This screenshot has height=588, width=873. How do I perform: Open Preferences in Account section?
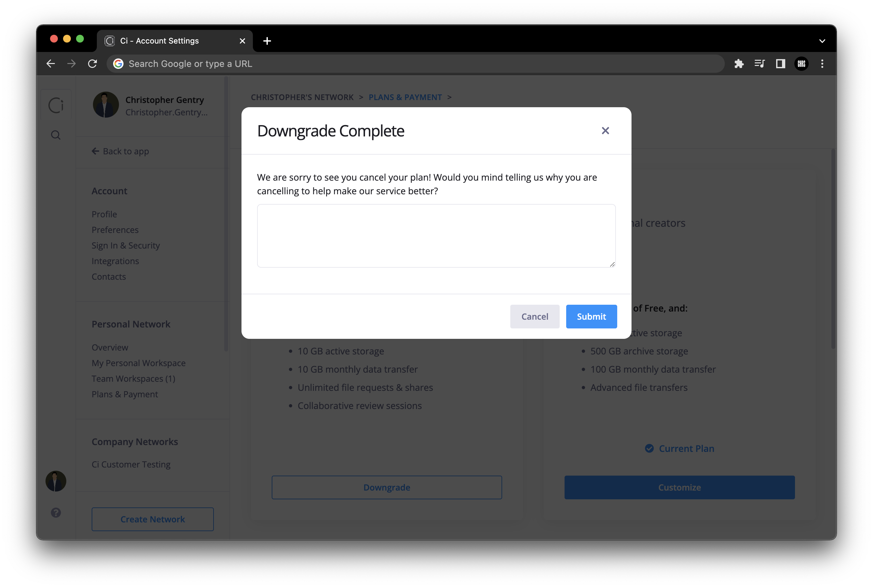tap(115, 230)
